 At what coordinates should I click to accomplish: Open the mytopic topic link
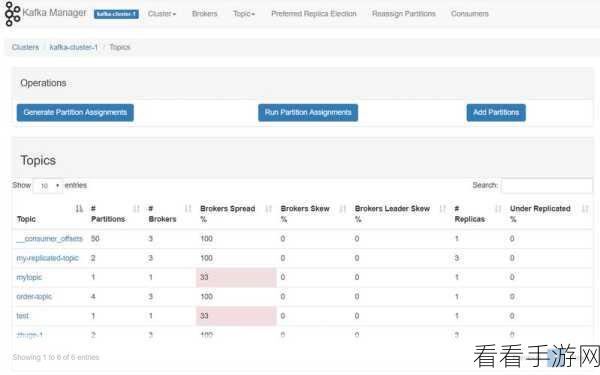coord(29,277)
